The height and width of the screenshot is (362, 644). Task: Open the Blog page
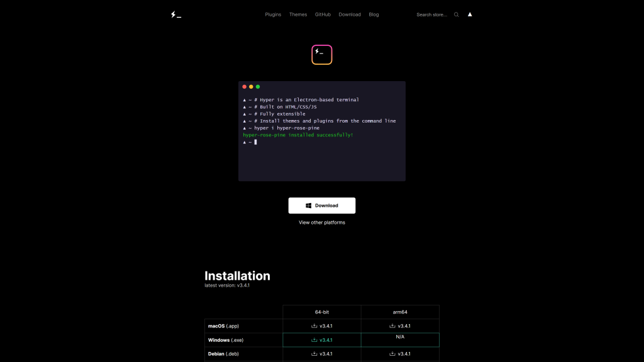[374, 14]
